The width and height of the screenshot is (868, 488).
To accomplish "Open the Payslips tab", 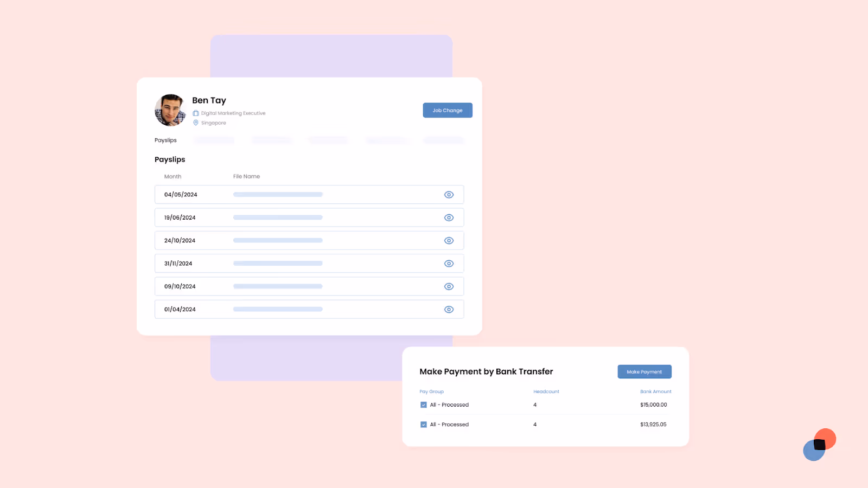I will click(165, 140).
